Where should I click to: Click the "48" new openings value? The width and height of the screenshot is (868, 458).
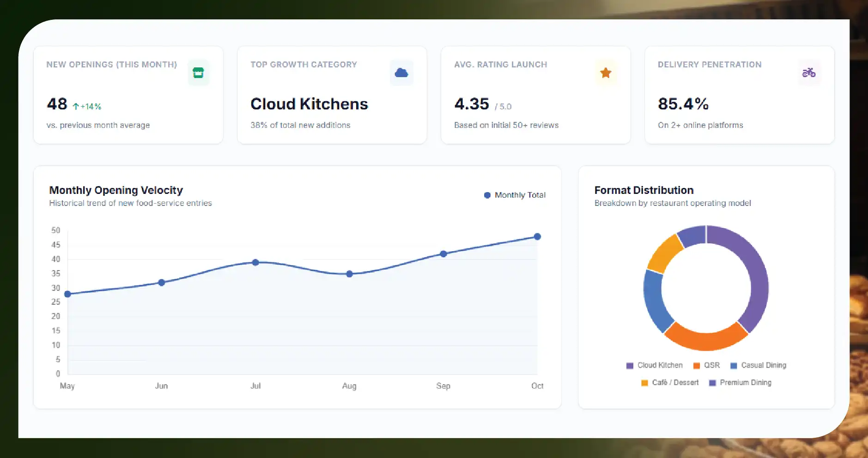tap(57, 104)
